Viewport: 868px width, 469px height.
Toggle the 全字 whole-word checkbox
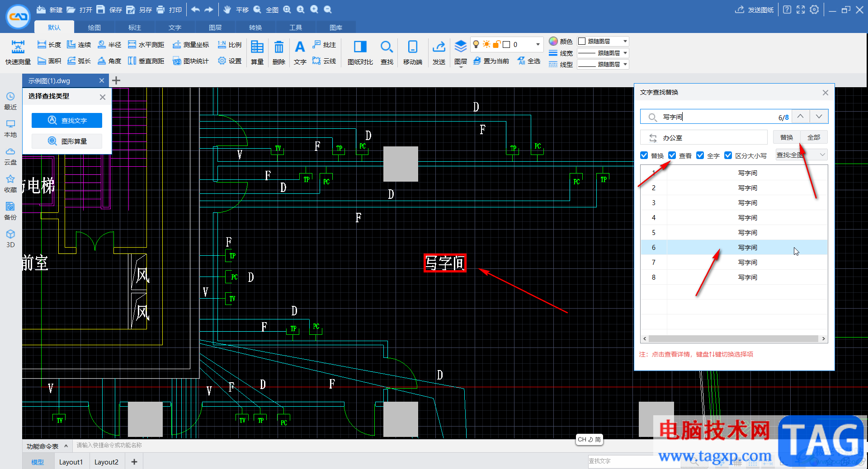(x=700, y=155)
